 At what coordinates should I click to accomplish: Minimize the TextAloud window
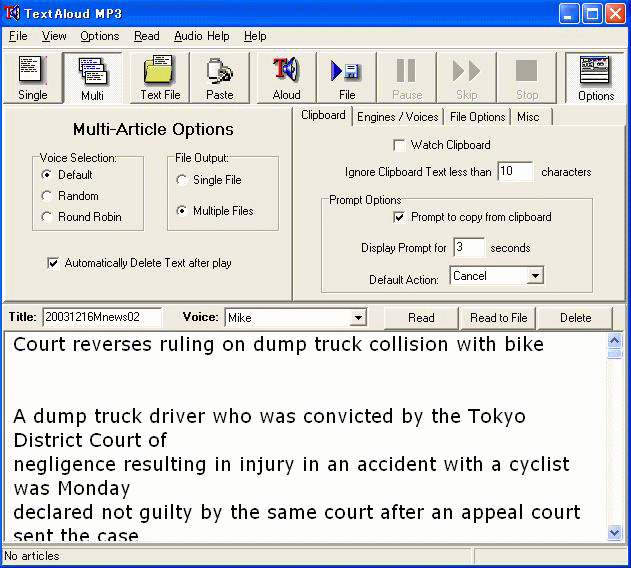[569, 14]
